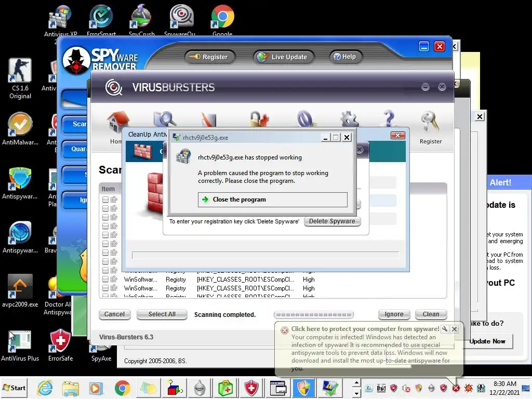Click the red bug tray icon
Image resolution: width=532 pixels, height=399 pixels.
[468, 388]
